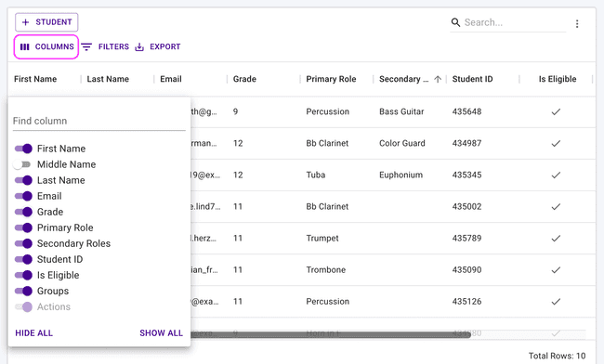Click into the Find column field

(99, 121)
